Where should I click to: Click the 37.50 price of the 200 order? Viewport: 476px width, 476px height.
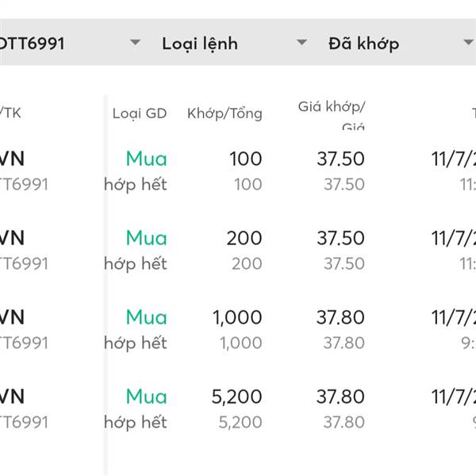click(x=340, y=238)
